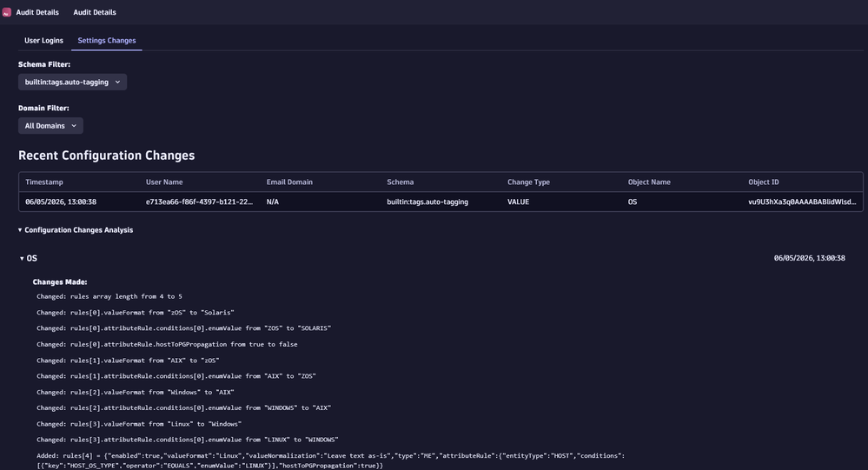
Task: Open the Schema Filter dropdown builtin:tags.auto-tagging
Action: tap(72, 82)
